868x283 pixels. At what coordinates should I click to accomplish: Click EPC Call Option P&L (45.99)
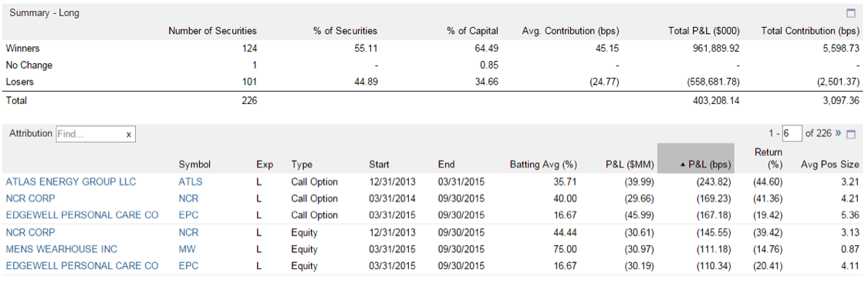click(x=640, y=214)
